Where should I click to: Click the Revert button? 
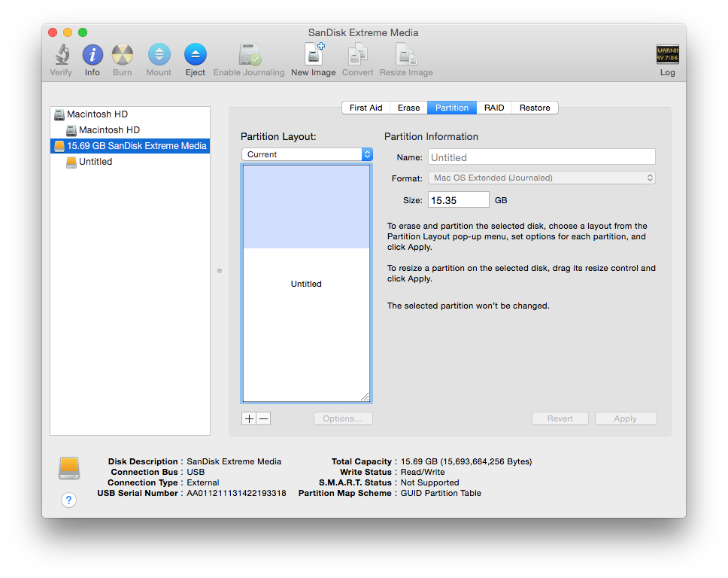[560, 418]
